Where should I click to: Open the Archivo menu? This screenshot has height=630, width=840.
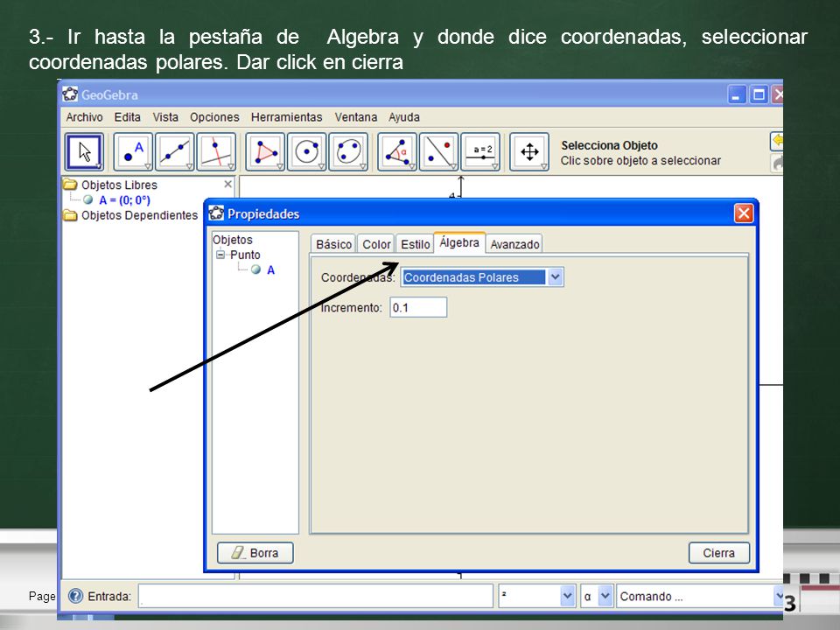click(84, 116)
